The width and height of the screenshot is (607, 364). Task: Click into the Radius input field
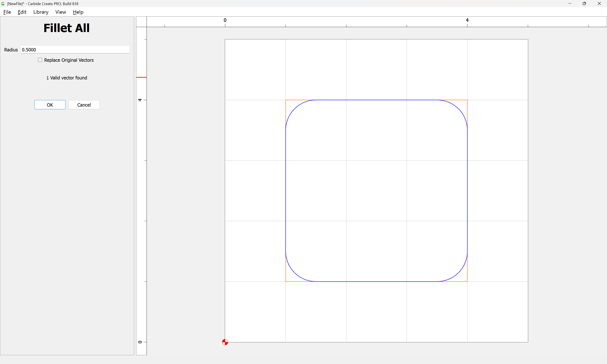pos(75,50)
